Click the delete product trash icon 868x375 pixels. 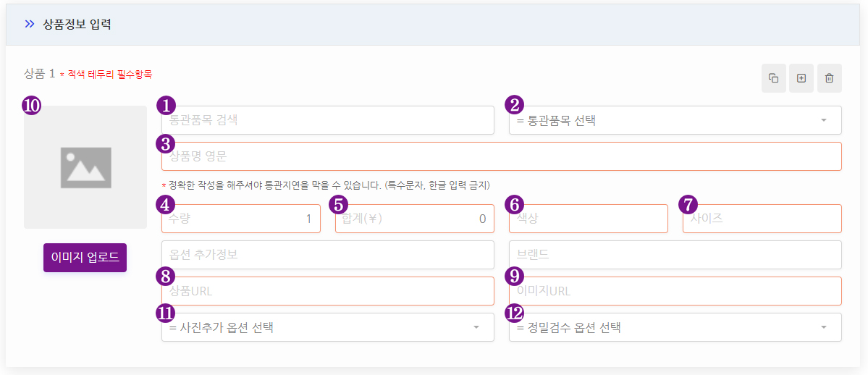tap(829, 78)
